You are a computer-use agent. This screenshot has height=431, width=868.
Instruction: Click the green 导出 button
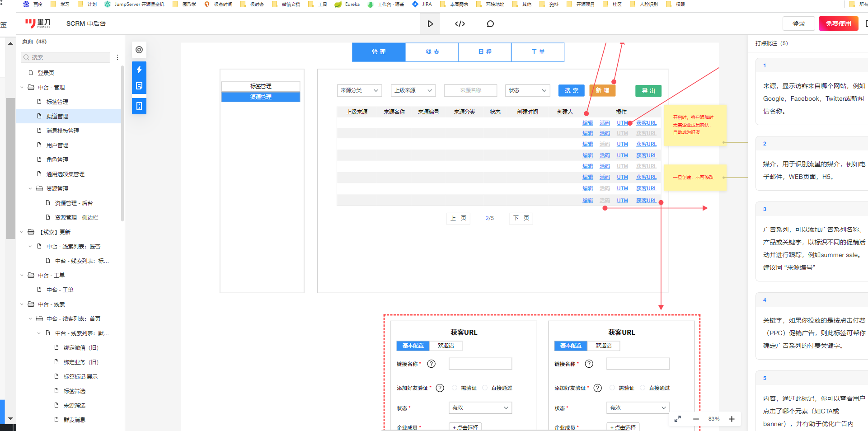point(648,91)
